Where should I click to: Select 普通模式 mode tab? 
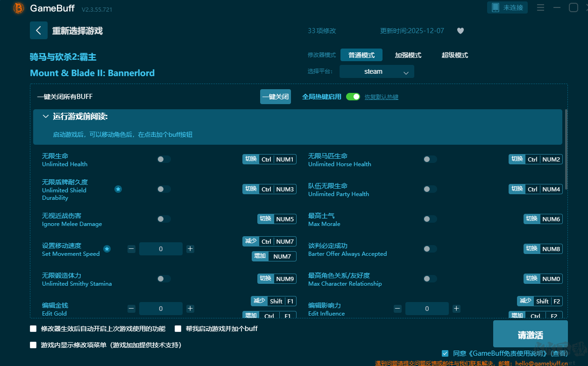click(361, 55)
